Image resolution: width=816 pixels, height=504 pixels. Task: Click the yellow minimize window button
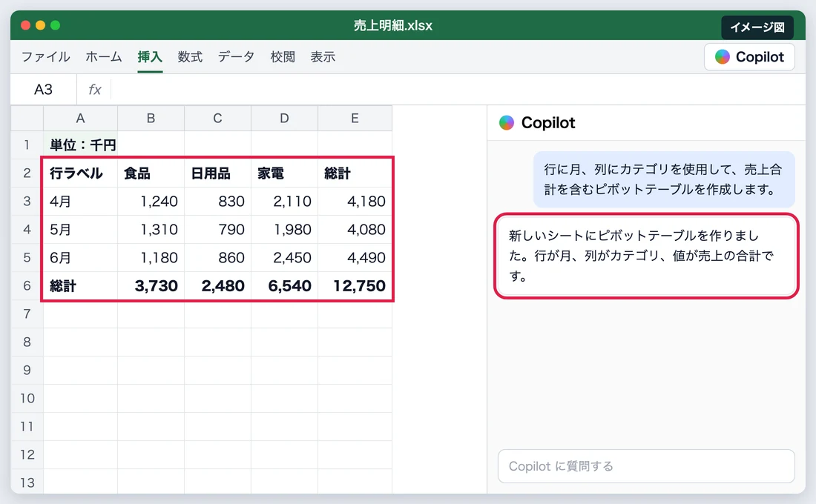click(41, 25)
